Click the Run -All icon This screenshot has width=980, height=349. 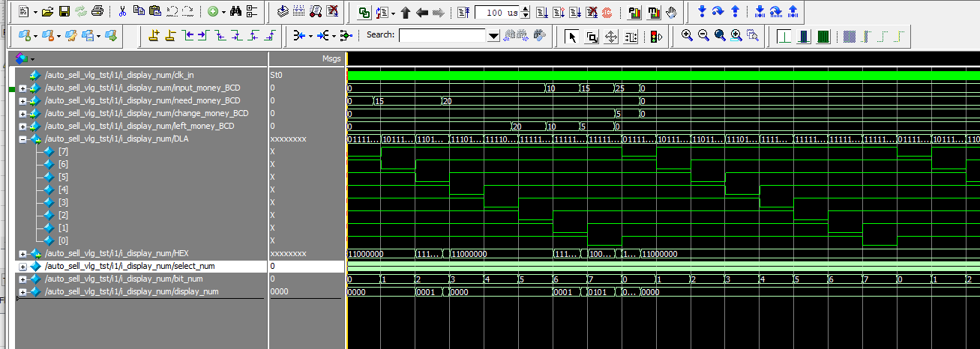(574, 13)
